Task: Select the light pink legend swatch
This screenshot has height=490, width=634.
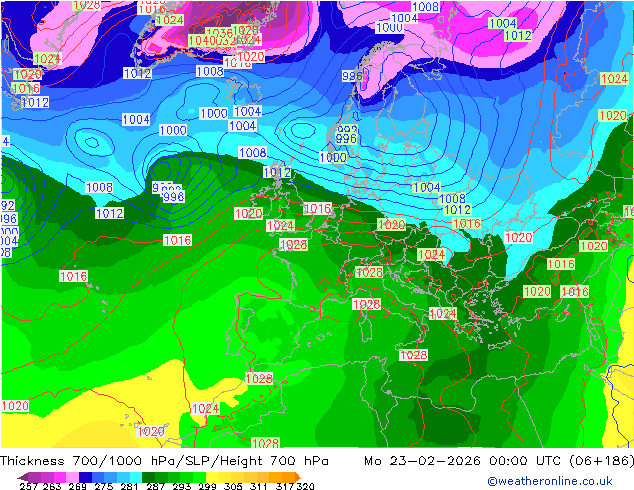Action: click(x=73, y=477)
